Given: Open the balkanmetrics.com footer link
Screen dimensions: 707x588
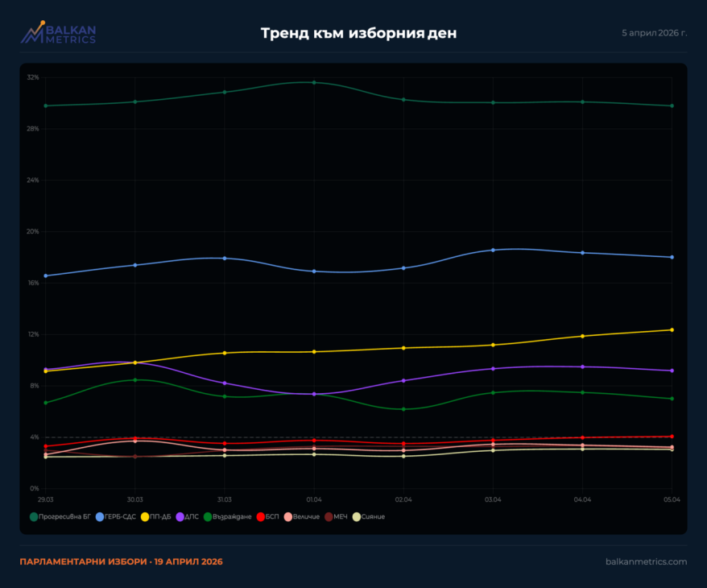Looking at the screenshot, I should (x=646, y=561).
